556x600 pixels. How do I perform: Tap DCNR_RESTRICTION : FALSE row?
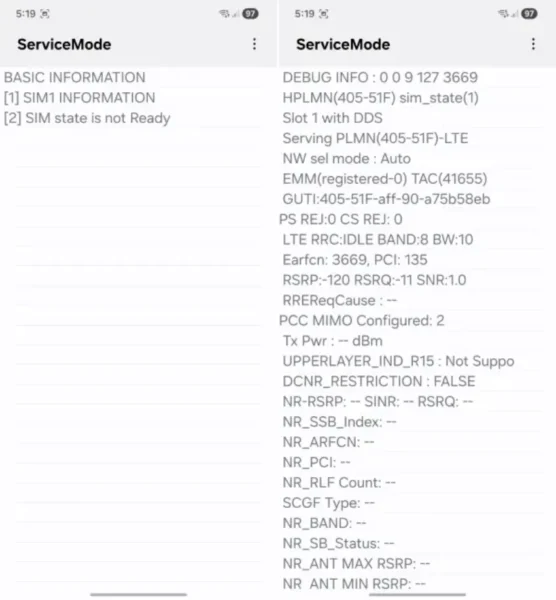point(379,382)
